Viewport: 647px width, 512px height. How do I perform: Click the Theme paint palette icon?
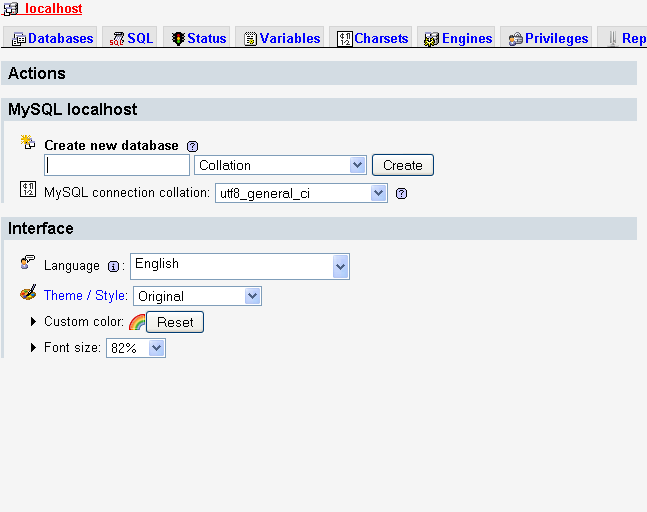click(28, 292)
